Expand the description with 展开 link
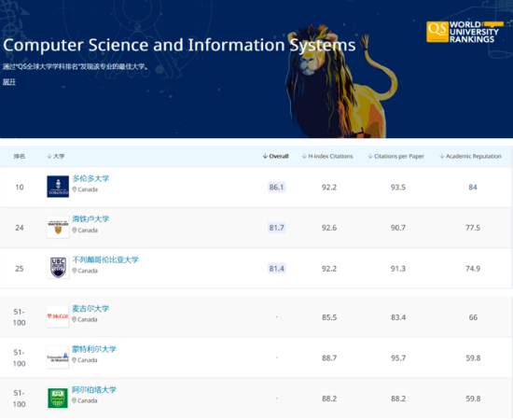Viewport: 513px width, 420px height. 9,82
